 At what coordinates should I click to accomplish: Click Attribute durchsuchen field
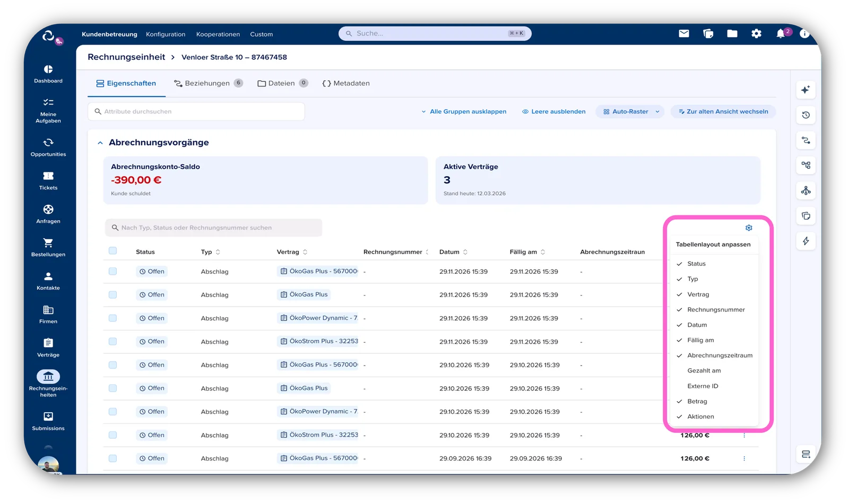point(196,111)
